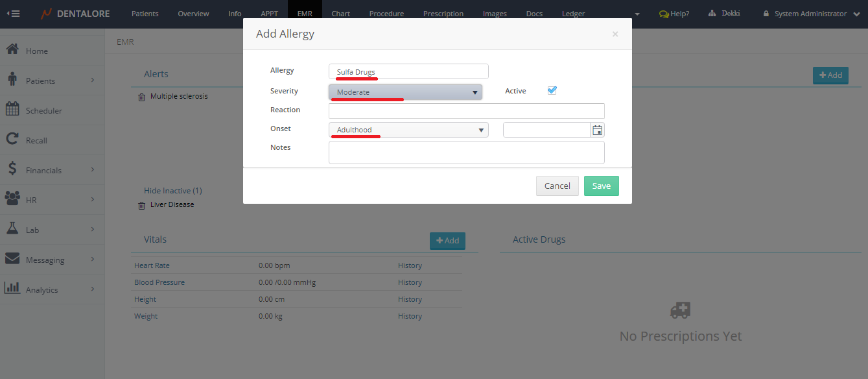Cancel the Add Allergy dialog
The width and height of the screenshot is (868, 379).
(x=557, y=186)
